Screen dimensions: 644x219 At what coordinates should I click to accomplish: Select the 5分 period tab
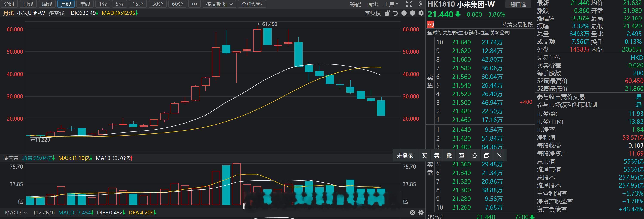(120, 4)
